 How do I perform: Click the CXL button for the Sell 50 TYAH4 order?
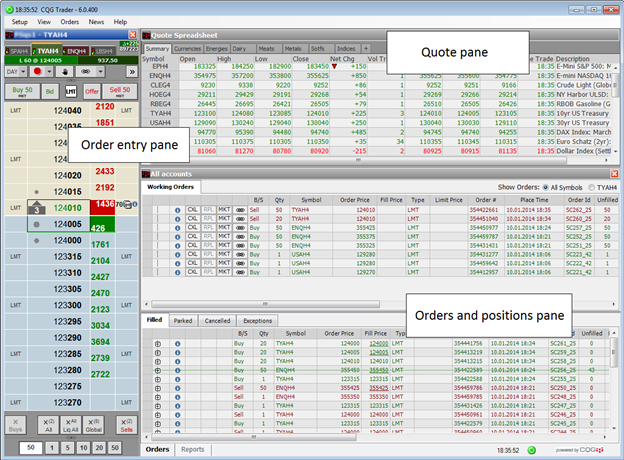[x=193, y=210]
